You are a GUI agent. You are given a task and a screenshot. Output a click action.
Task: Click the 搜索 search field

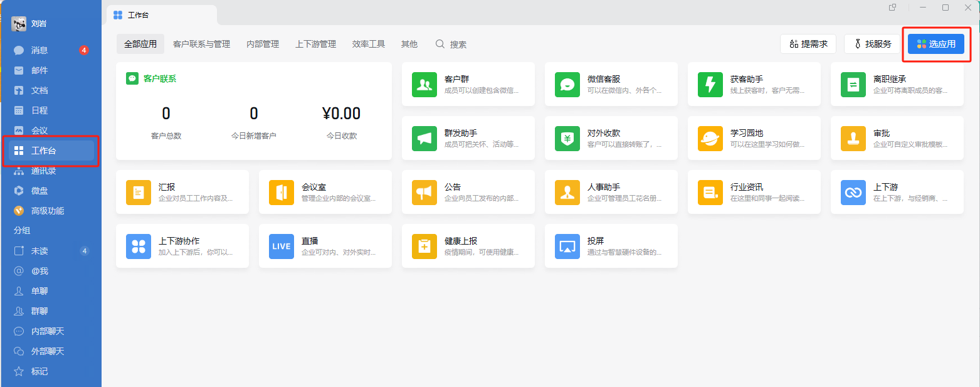click(x=451, y=45)
